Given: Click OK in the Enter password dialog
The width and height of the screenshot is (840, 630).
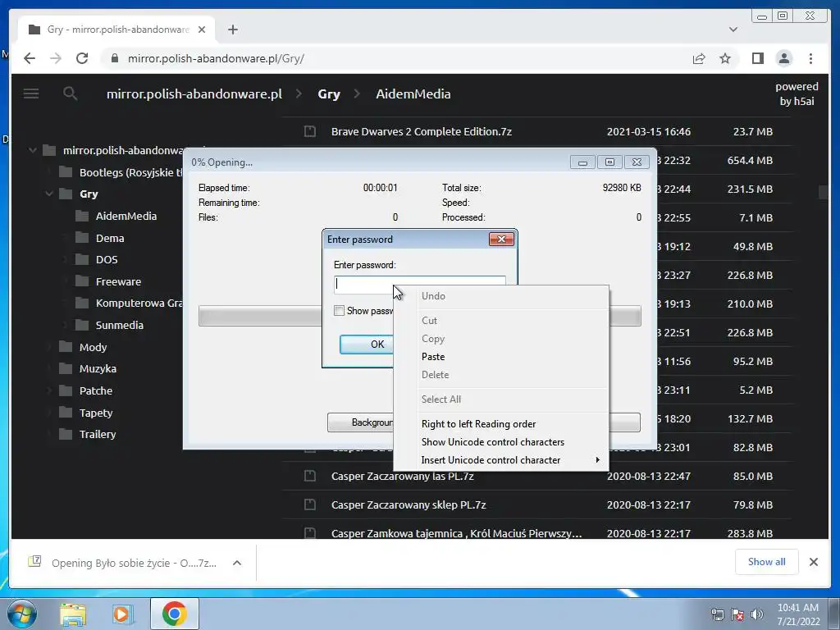Looking at the screenshot, I should coord(368,344).
